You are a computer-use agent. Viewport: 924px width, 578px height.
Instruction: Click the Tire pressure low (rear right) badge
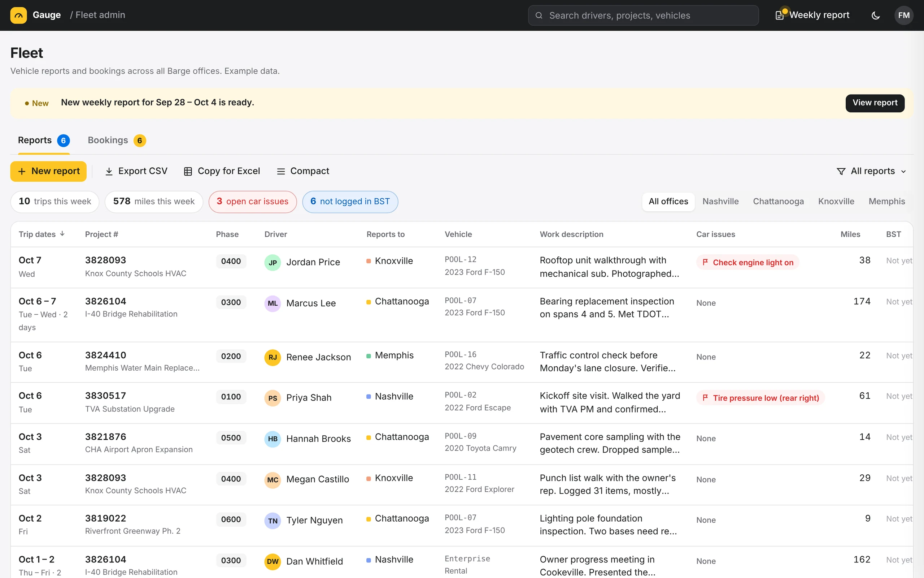(x=760, y=398)
